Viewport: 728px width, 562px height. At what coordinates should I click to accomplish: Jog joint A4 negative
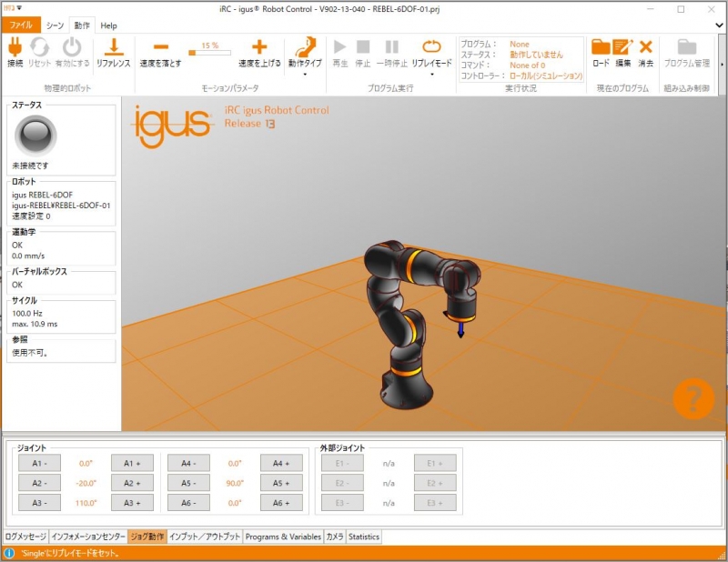[x=188, y=463]
